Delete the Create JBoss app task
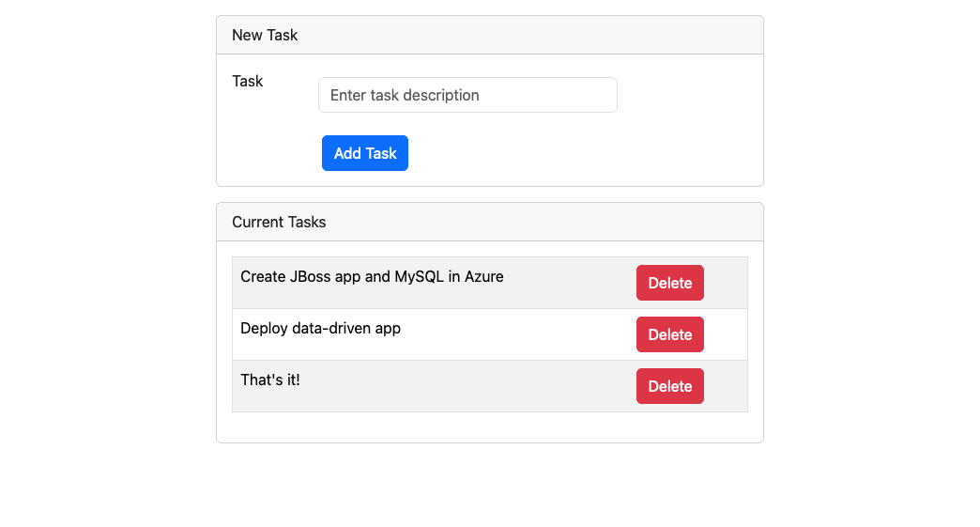The height and width of the screenshot is (527, 980). pos(669,283)
